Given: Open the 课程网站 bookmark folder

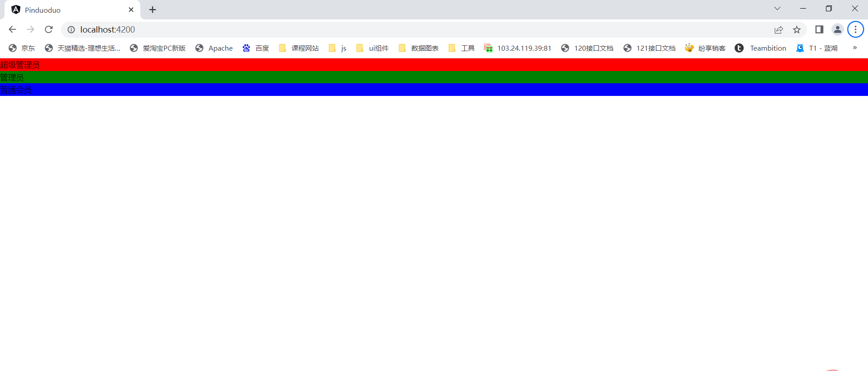Looking at the screenshot, I should click(299, 48).
